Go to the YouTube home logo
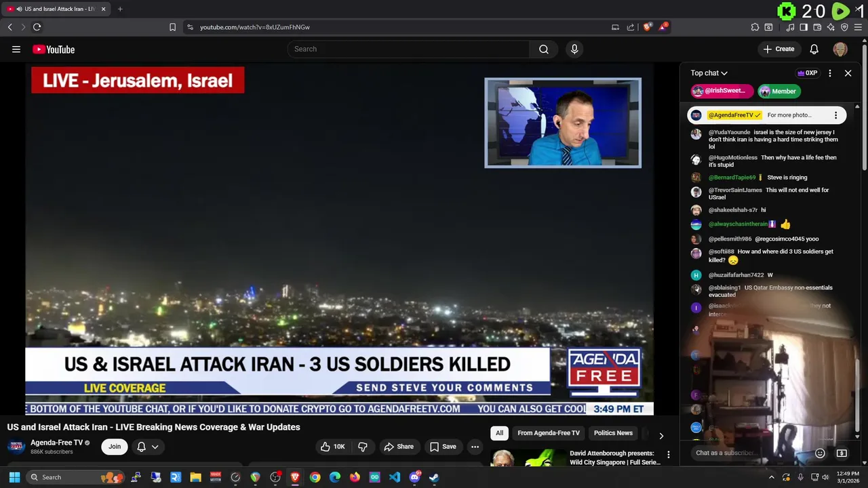This screenshot has height=488, width=868. click(x=54, y=49)
